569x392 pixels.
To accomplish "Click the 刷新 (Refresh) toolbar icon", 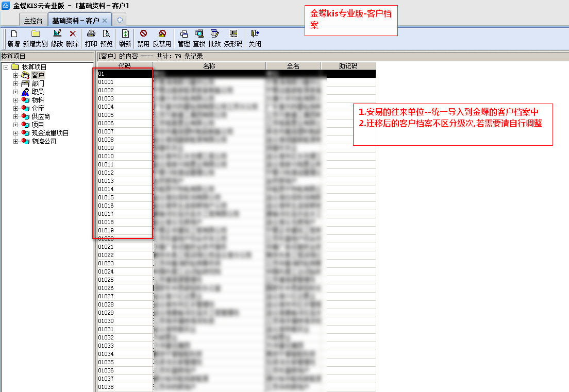I will pyautogui.click(x=125, y=35).
